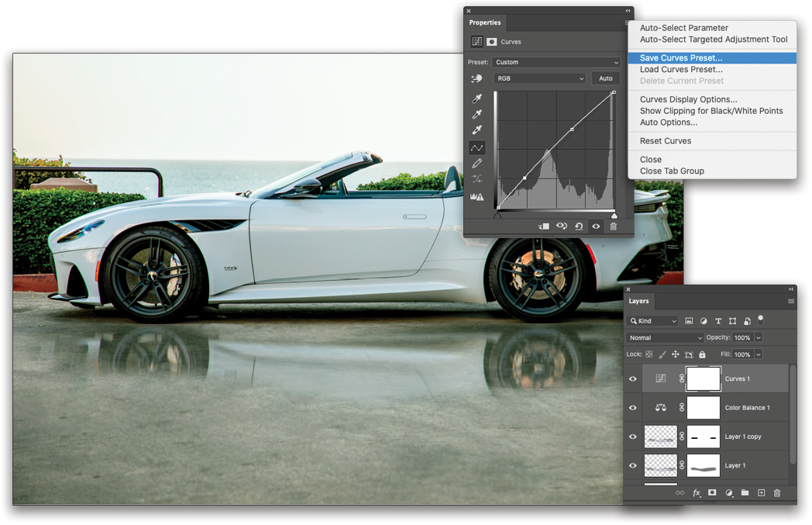
Task: Open the Add layer style fx menu
Action: (x=696, y=492)
